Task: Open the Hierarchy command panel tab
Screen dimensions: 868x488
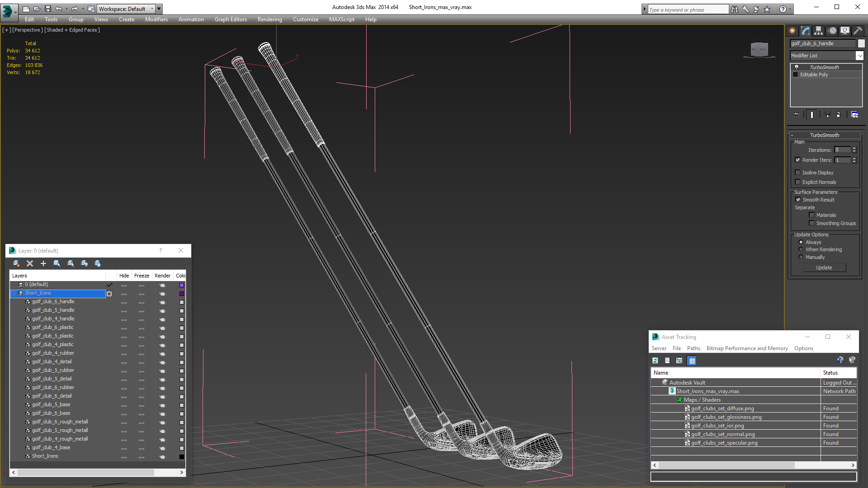Action: click(x=819, y=31)
